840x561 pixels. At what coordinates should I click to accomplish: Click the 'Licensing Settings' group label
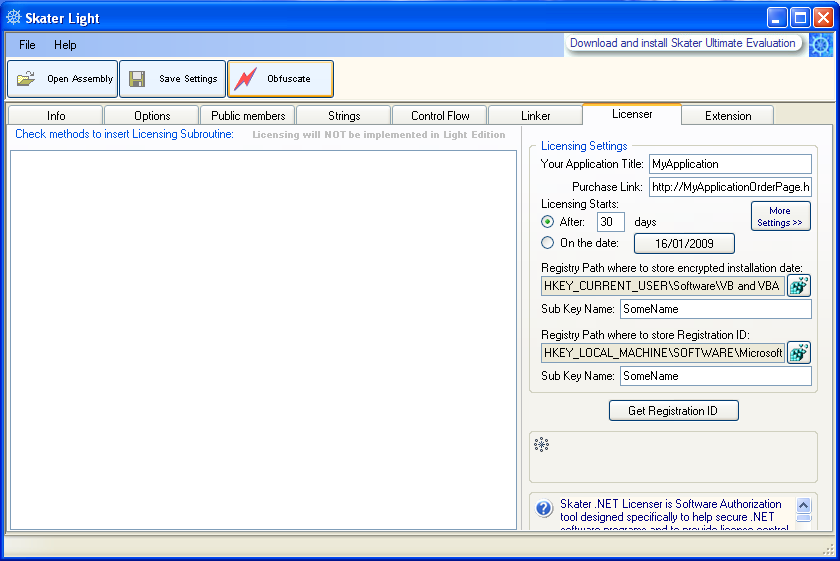[584, 146]
